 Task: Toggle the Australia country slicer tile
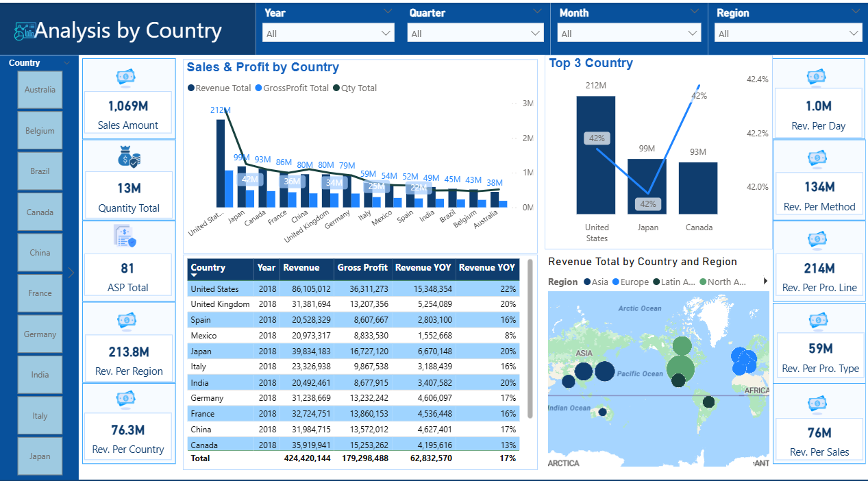tap(40, 90)
